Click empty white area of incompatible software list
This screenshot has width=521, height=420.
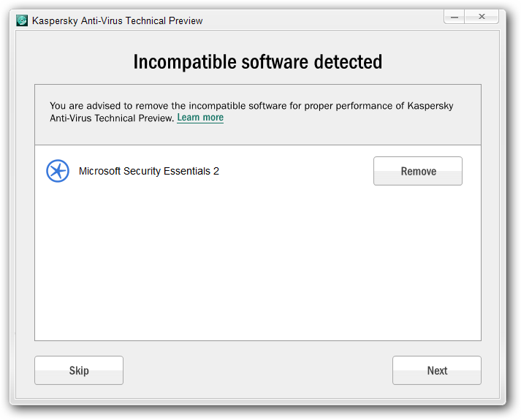point(258,262)
